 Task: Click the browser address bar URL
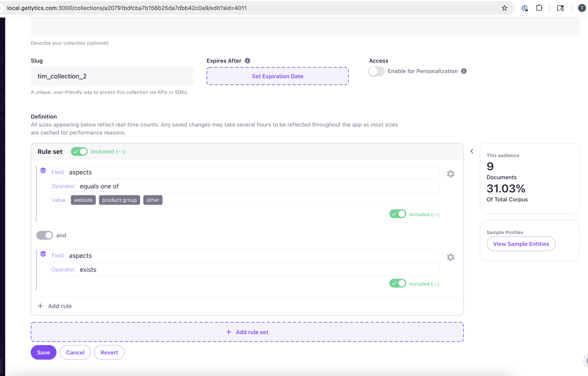coord(127,8)
